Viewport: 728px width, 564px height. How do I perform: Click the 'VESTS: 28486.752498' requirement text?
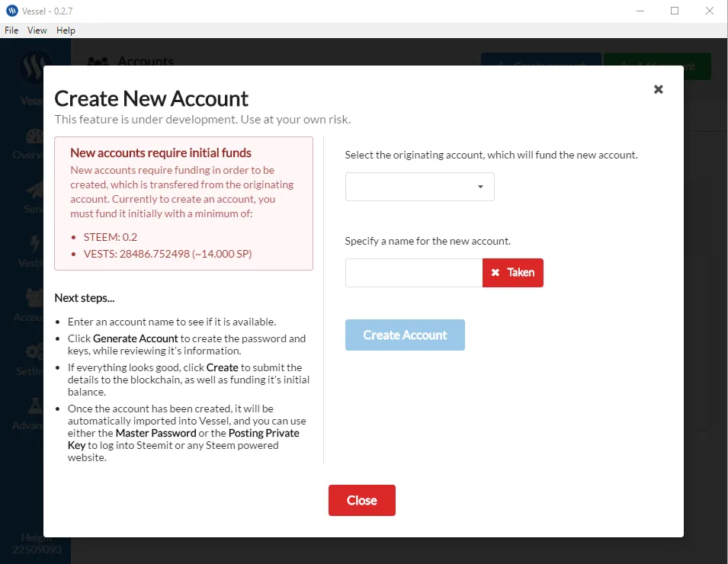167,254
